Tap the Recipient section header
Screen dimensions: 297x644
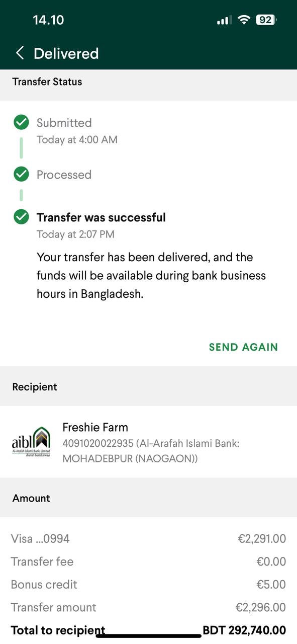click(x=35, y=386)
